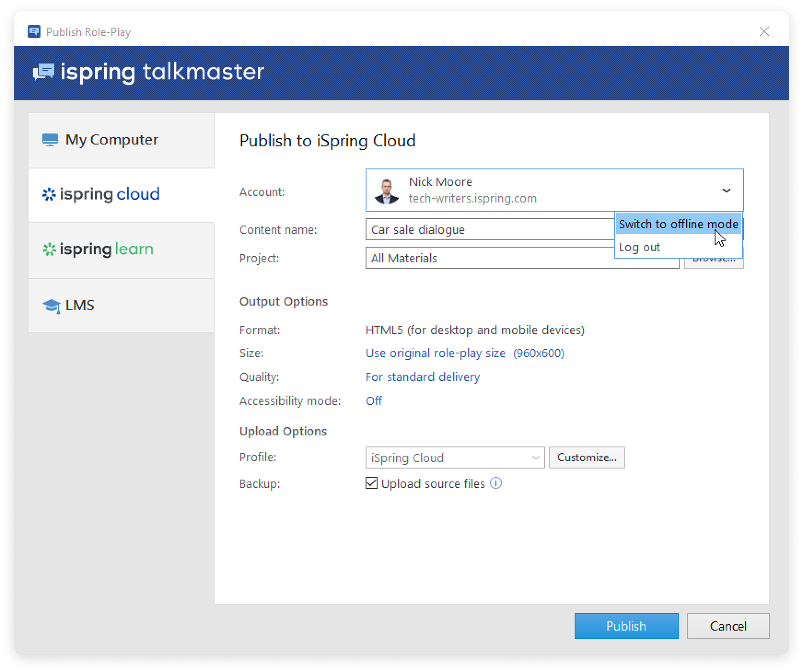Click the TalkMaster chat icon in the banner
This screenshot has width=803, height=672.
44,72
